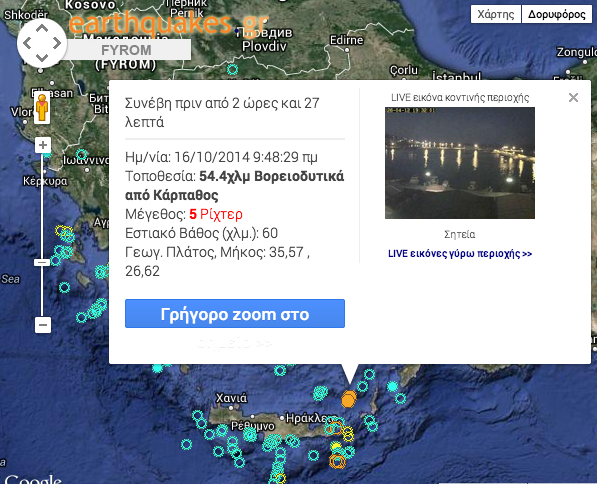Zoom out with the minus button

[x=43, y=325]
